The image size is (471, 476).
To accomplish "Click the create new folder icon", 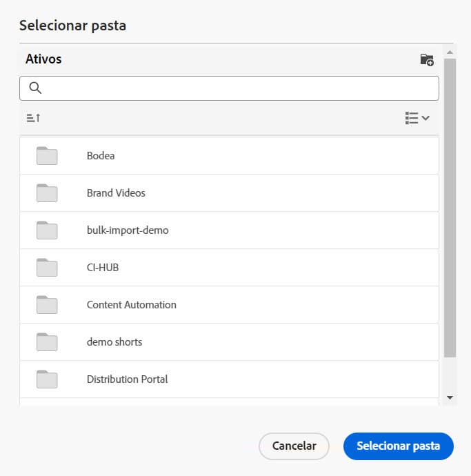I will point(427,59).
